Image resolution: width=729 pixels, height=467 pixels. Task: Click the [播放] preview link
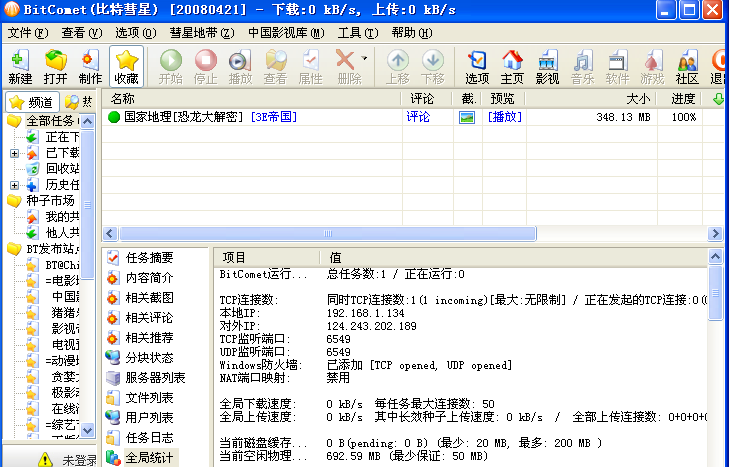point(504,117)
